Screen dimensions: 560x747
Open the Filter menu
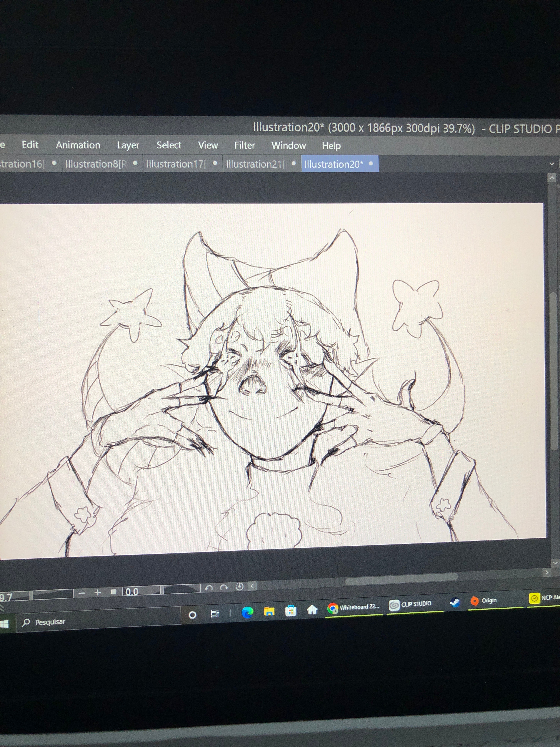click(245, 145)
